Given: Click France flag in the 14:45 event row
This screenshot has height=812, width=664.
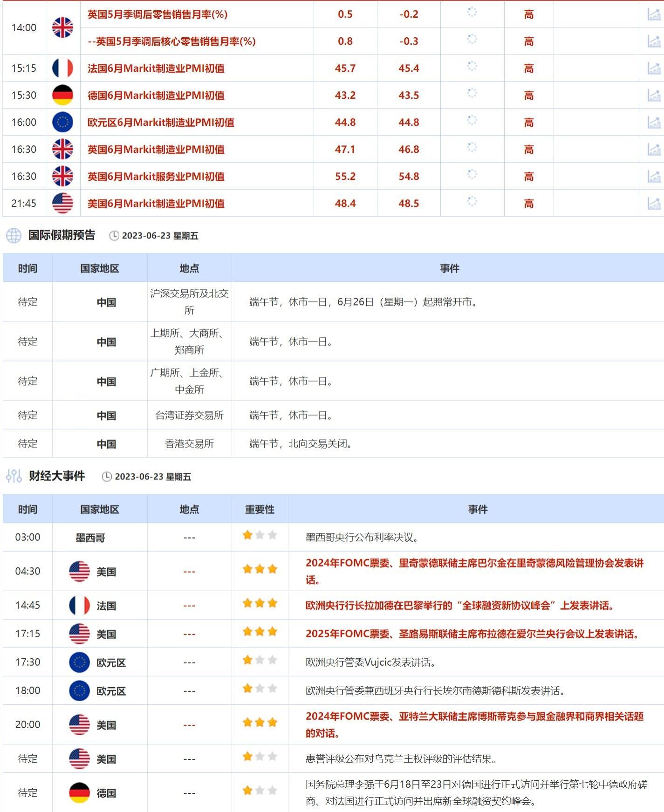Looking at the screenshot, I should pos(79,605).
